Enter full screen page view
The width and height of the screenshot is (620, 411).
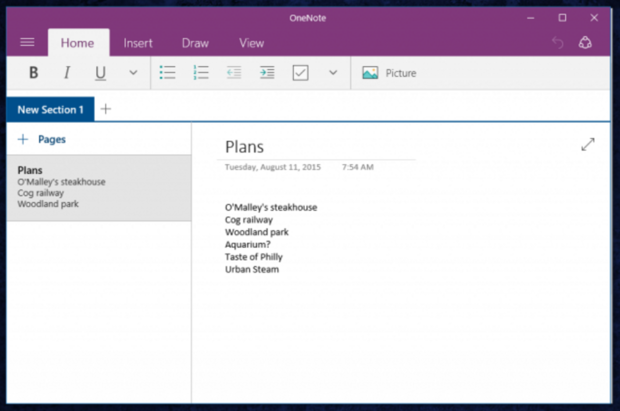point(588,144)
